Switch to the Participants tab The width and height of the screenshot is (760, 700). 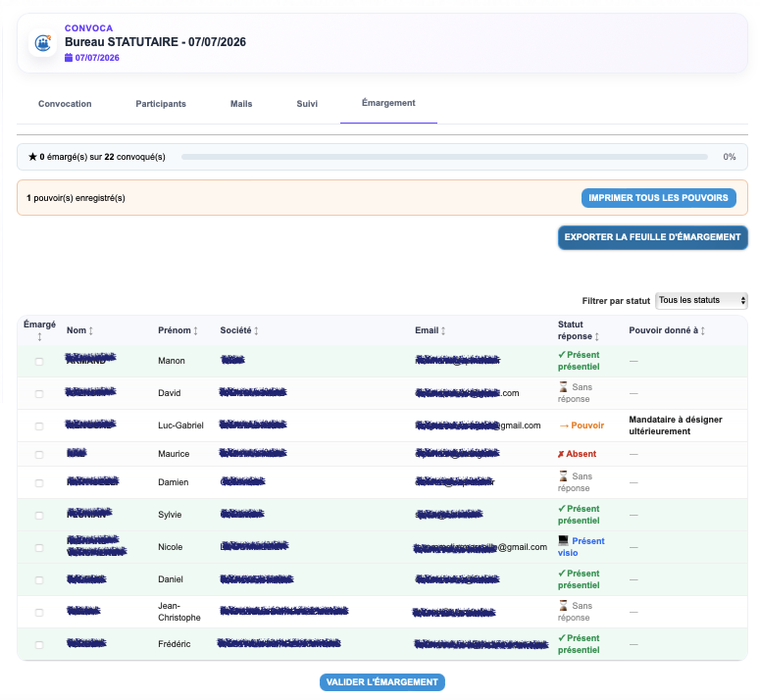[161, 104]
